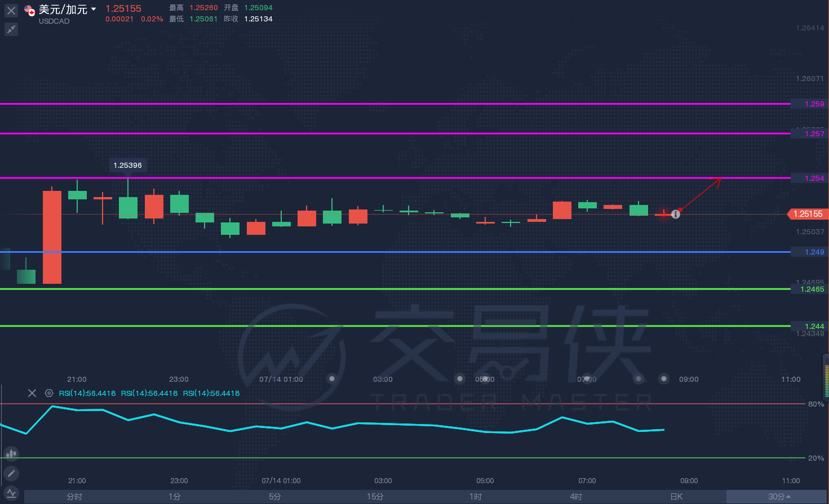The image size is (829, 504).
Task: Select the 1分 timeframe tab
Action: (175, 497)
